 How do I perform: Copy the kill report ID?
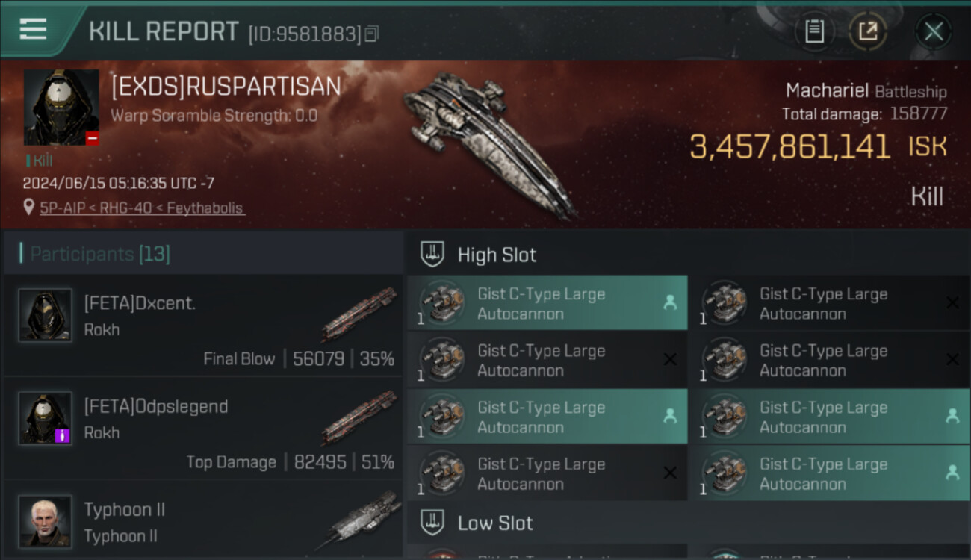point(372,34)
